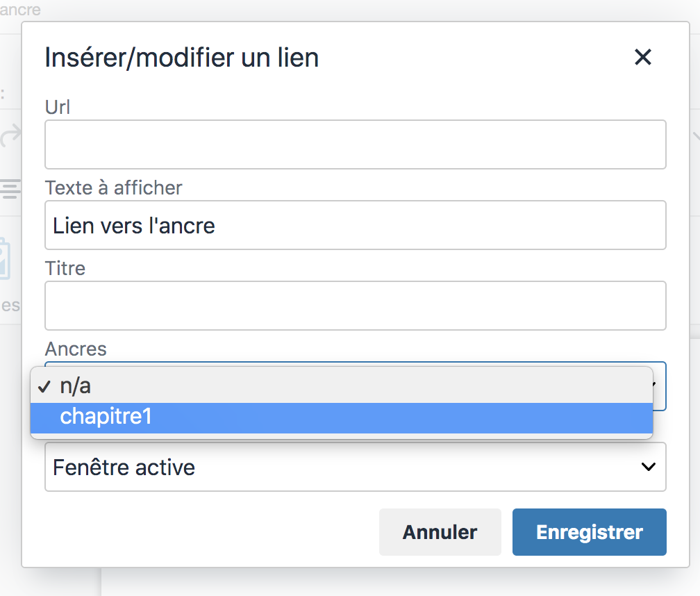Click the chevron on Fenêtre active select
The width and height of the screenshot is (700, 596).
point(648,467)
